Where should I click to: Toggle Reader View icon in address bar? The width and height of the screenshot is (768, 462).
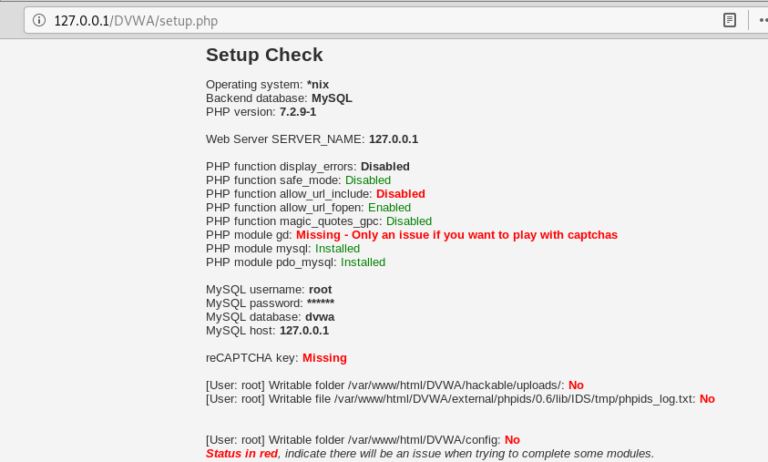click(730, 20)
